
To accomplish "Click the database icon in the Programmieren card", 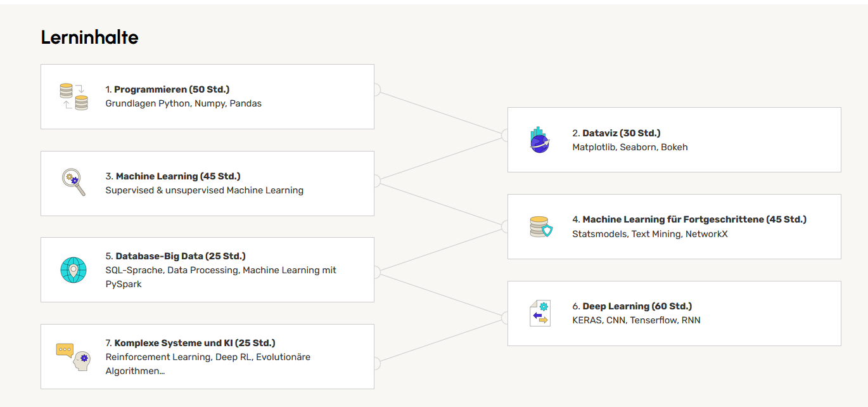I will tap(73, 96).
